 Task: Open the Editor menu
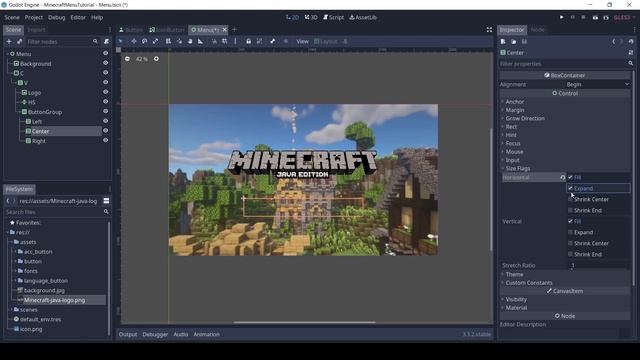[78, 17]
